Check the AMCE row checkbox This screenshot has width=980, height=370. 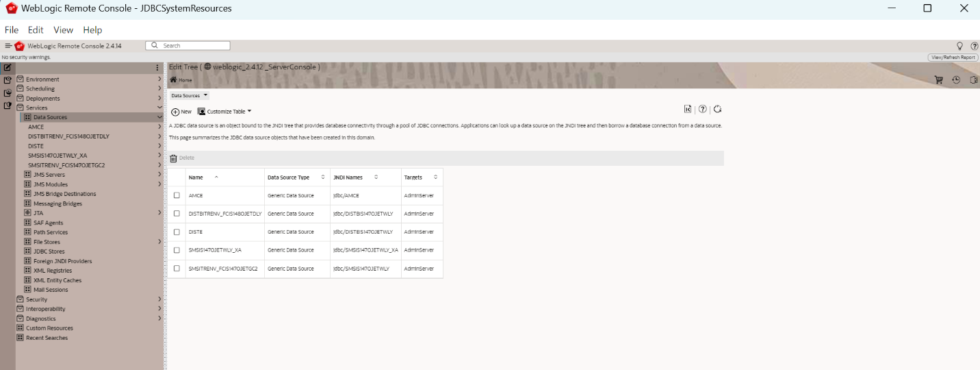tap(177, 195)
